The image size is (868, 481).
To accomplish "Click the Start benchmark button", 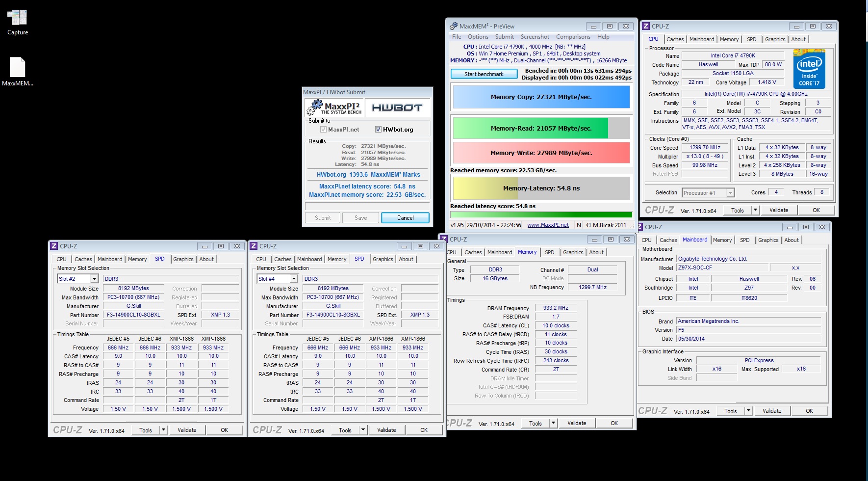I will coord(484,74).
